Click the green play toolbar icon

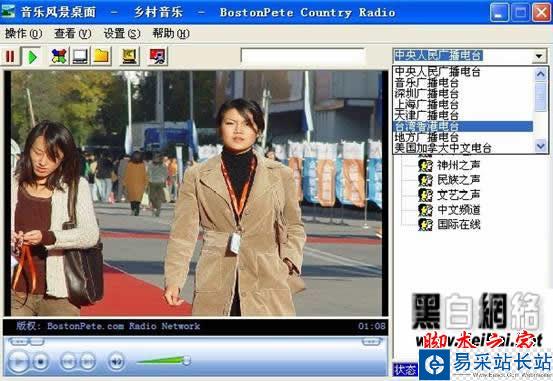point(32,56)
